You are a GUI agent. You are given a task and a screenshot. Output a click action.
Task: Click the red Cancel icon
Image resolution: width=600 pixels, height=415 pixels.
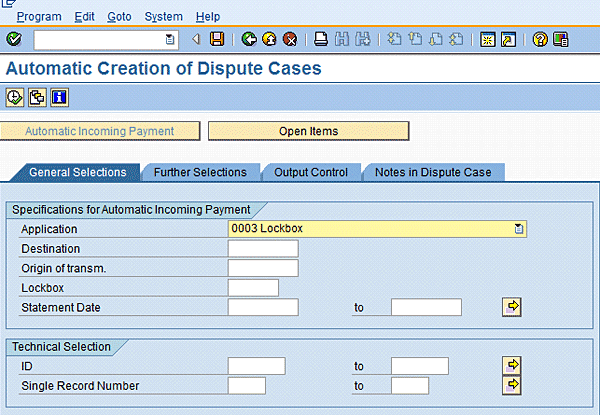pos(289,39)
